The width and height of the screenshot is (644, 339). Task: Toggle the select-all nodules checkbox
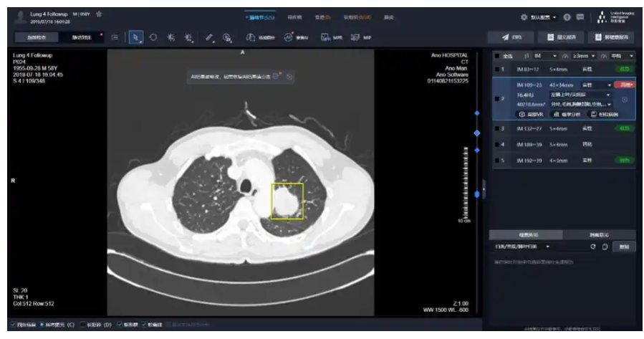497,56
